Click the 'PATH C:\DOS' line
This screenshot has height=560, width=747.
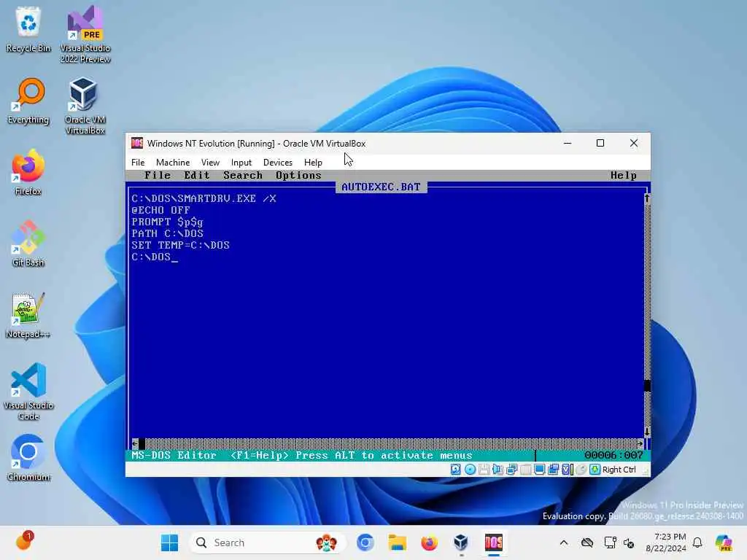[x=167, y=233]
